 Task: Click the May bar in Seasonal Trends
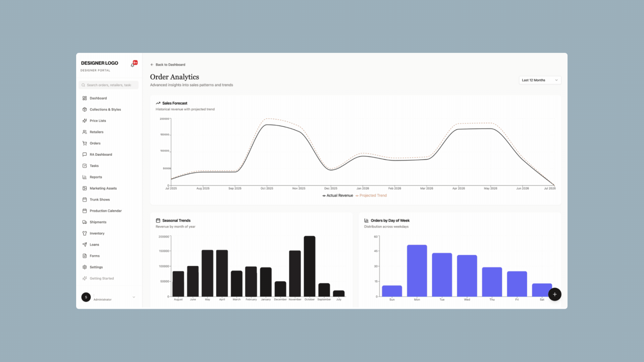[x=207, y=273]
